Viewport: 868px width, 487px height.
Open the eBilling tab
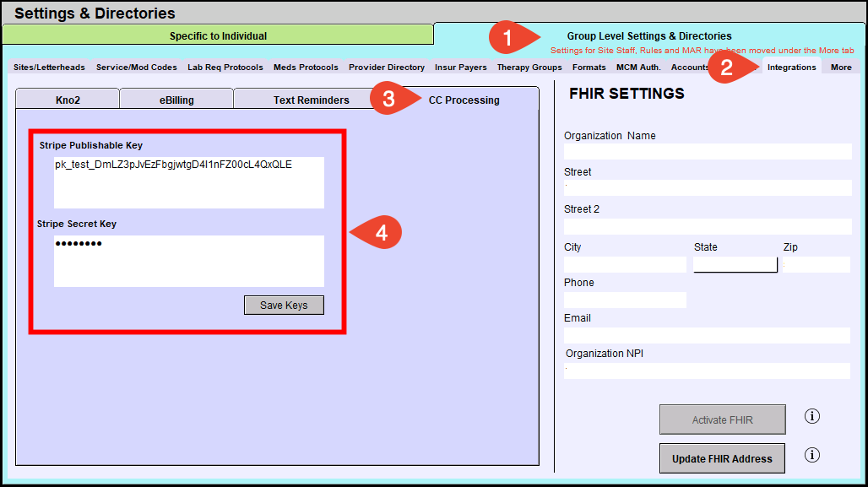pyautogui.click(x=176, y=100)
